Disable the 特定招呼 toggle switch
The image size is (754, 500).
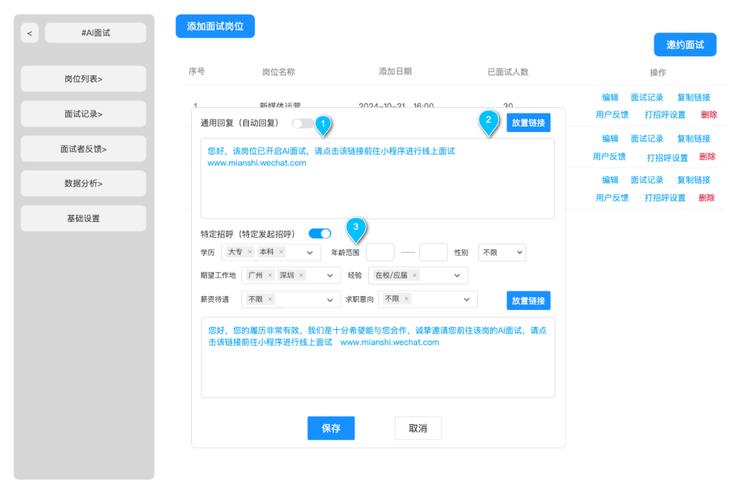coord(319,233)
